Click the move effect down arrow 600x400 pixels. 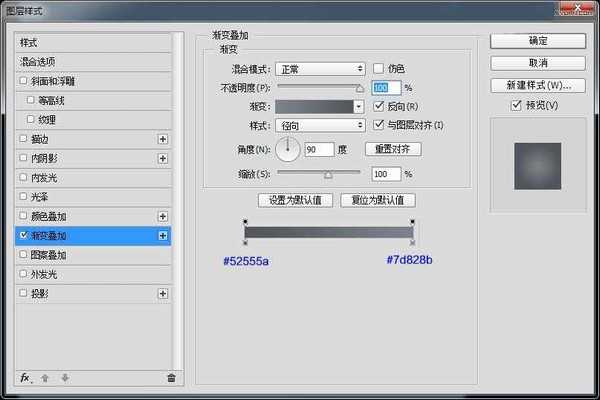pos(65,378)
